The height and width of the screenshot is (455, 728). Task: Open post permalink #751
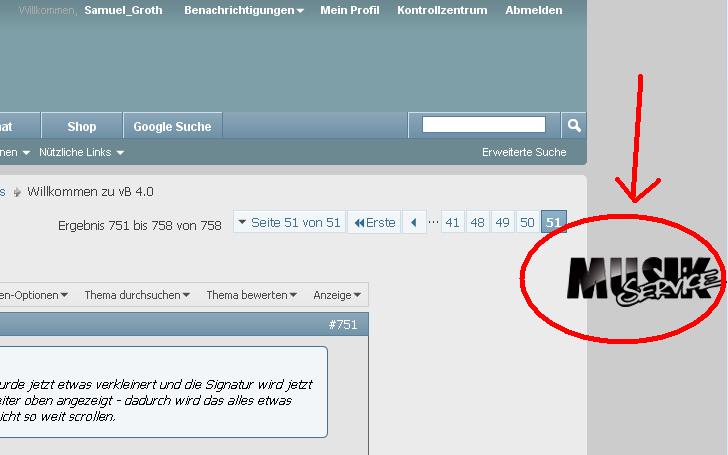[343, 325]
